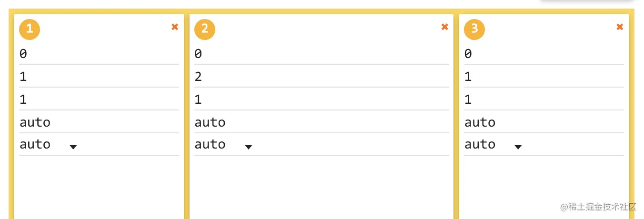Screen dimensions: 644x219
Task: Select the field showing 2 in item 2
Action: 321,77
